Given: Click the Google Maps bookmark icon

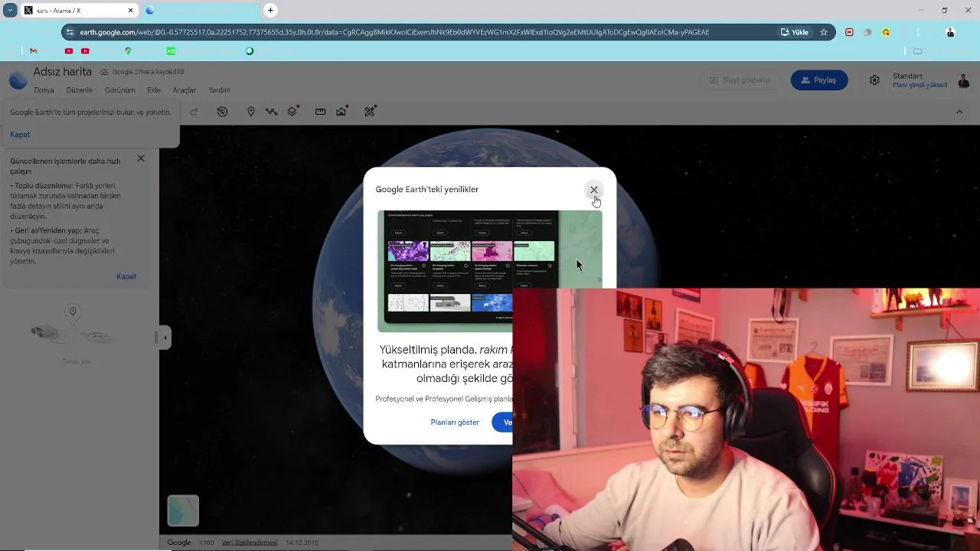Looking at the screenshot, I should point(128,51).
